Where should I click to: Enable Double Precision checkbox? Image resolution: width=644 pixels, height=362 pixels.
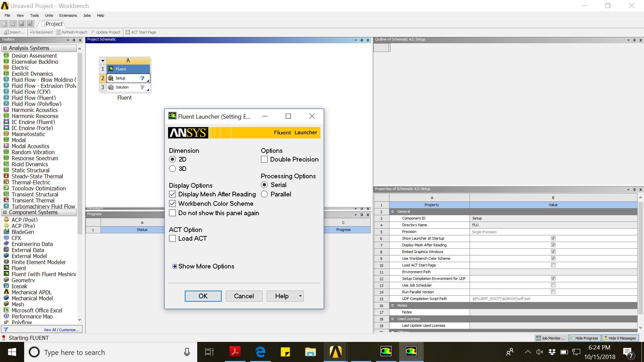pyautogui.click(x=264, y=159)
